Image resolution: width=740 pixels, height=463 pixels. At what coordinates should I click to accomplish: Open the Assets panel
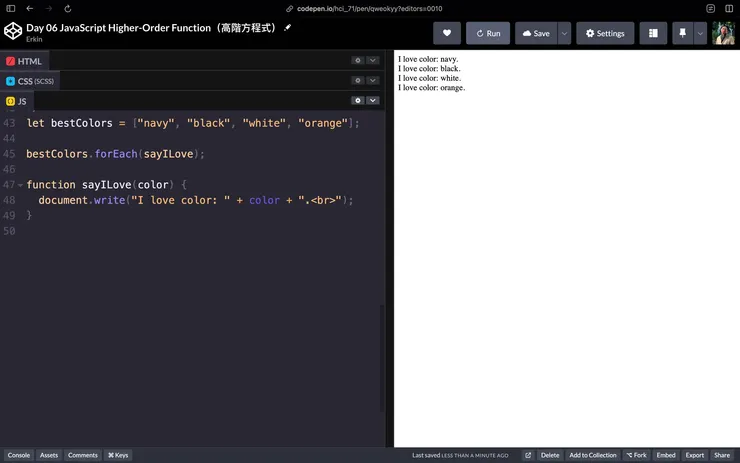(x=49, y=455)
